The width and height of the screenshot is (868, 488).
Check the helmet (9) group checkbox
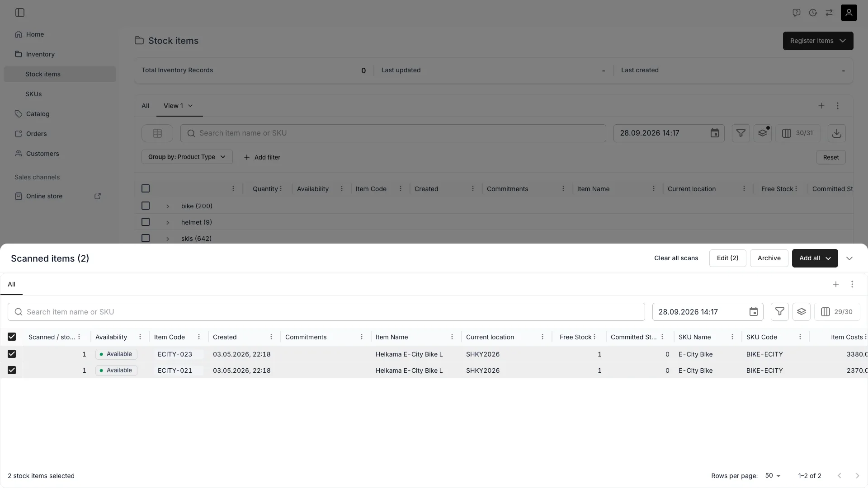pos(146,222)
